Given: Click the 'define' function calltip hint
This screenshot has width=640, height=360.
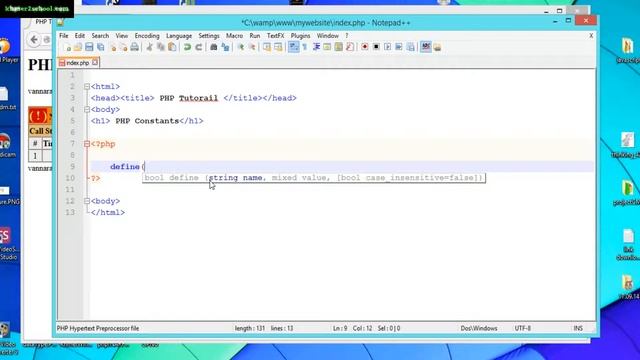Looking at the screenshot, I should [x=314, y=178].
